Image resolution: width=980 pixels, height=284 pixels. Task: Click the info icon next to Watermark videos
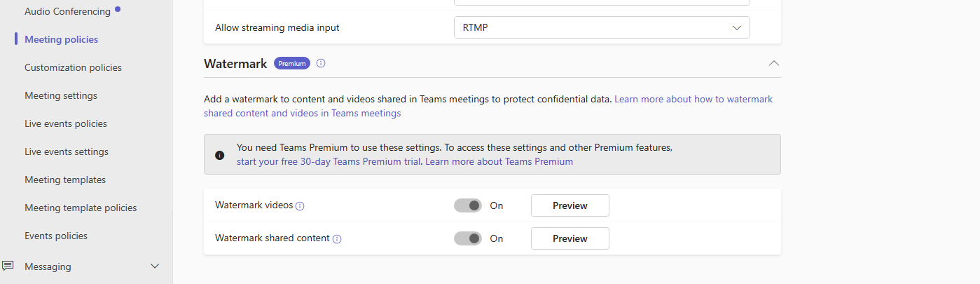tap(300, 206)
